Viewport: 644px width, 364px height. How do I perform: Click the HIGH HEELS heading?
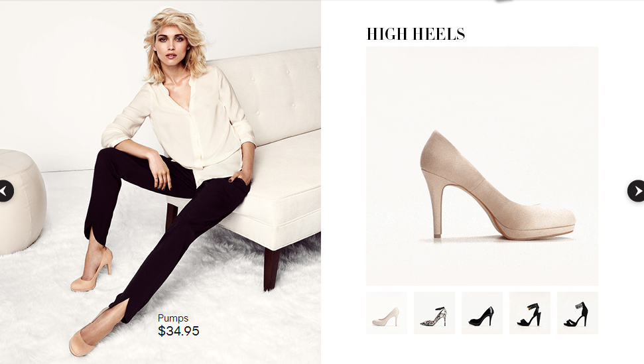(416, 34)
